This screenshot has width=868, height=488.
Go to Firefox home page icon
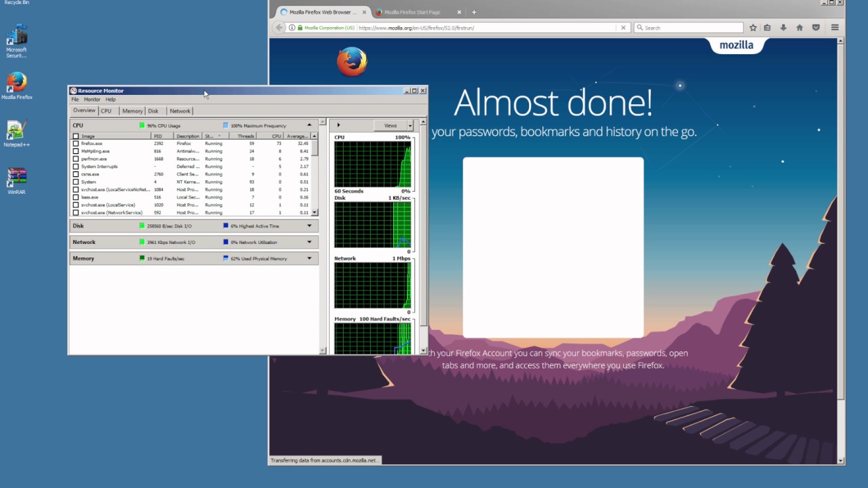800,28
